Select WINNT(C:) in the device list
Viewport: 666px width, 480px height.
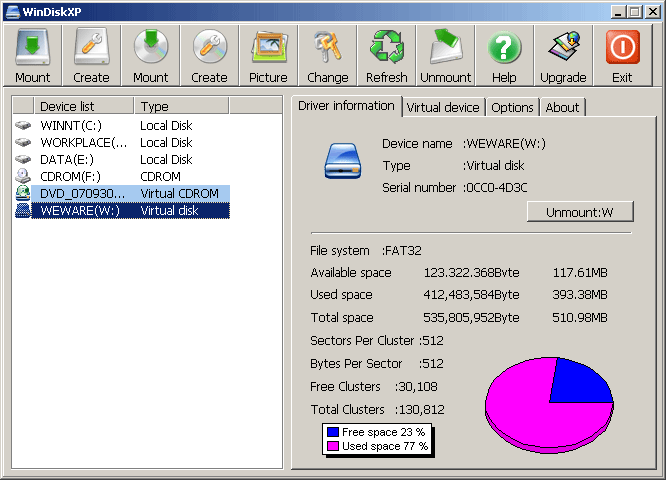point(71,126)
